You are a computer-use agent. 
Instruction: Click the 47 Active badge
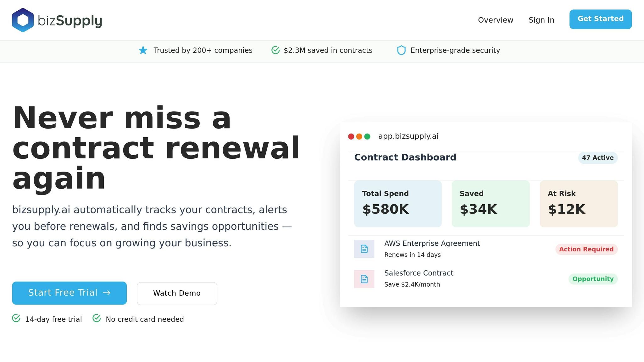click(x=597, y=158)
